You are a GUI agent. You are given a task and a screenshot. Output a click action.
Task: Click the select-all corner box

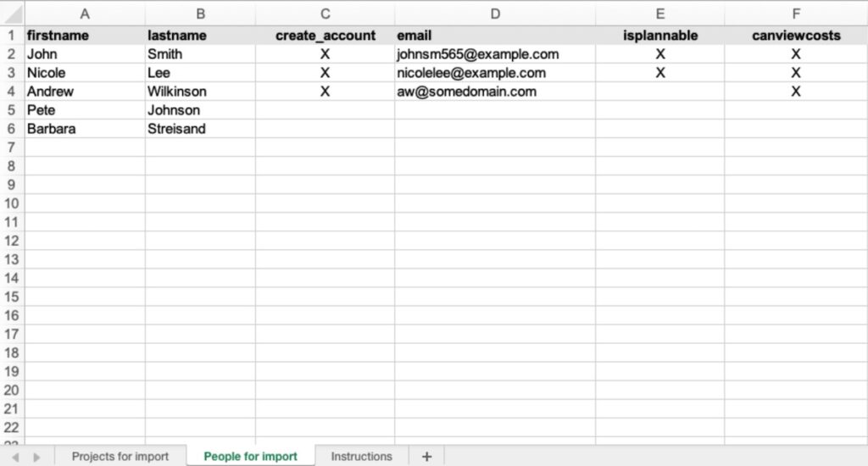coord(12,14)
